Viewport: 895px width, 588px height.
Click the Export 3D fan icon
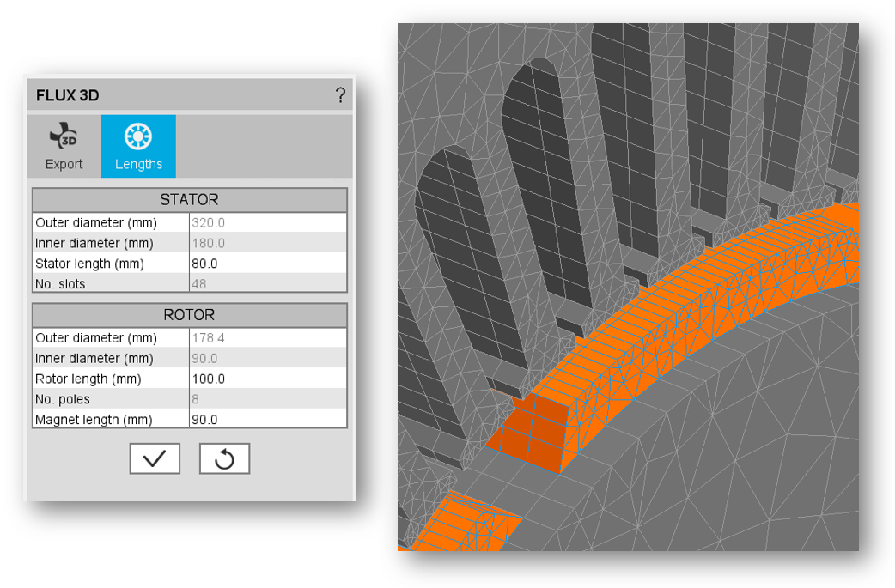point(64,136)
